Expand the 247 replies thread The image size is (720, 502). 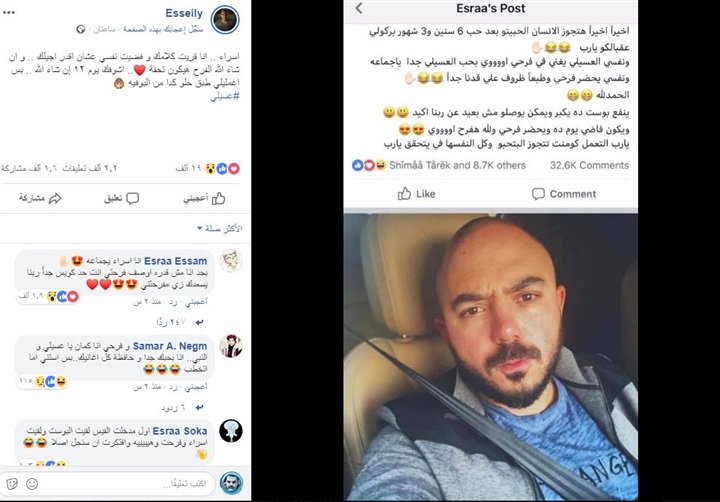point(180,322)
